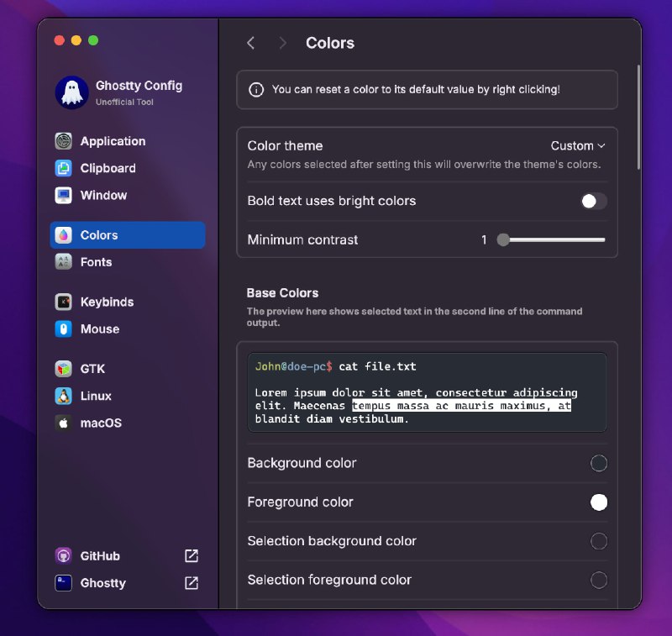Open the Mouse section
Screen dimensions: 672x636
[100, 329]
